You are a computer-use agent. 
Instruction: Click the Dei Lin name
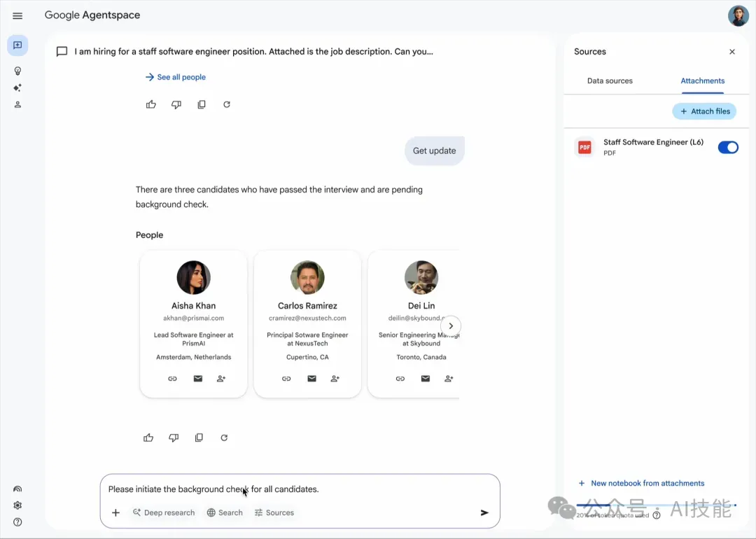pyautogui.click(x=421, y=306)
